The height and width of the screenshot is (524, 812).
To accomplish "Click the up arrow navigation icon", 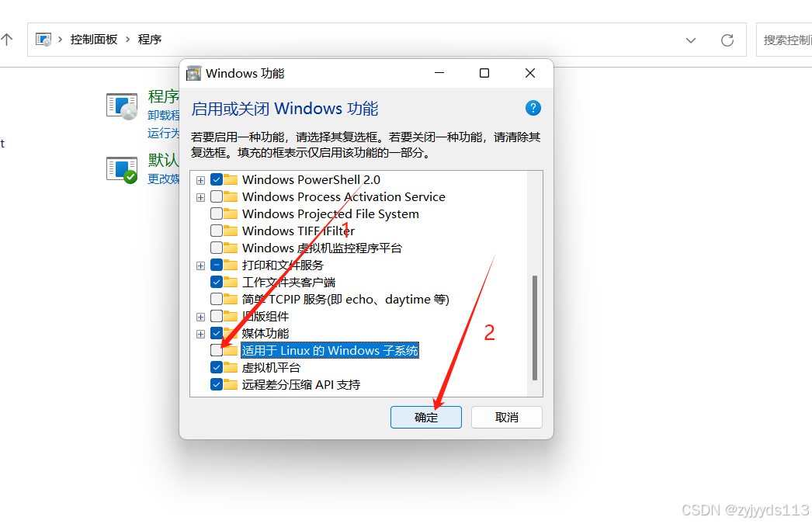I will (7, 40).
